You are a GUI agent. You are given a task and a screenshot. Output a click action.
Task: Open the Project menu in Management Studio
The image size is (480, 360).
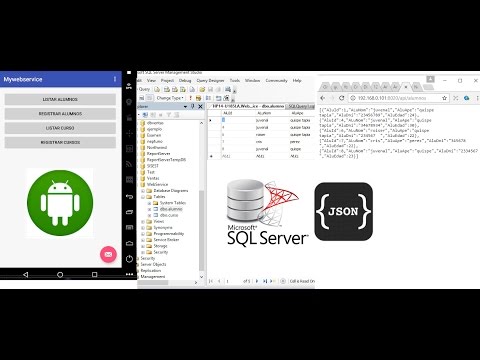[x=167, y=80]
